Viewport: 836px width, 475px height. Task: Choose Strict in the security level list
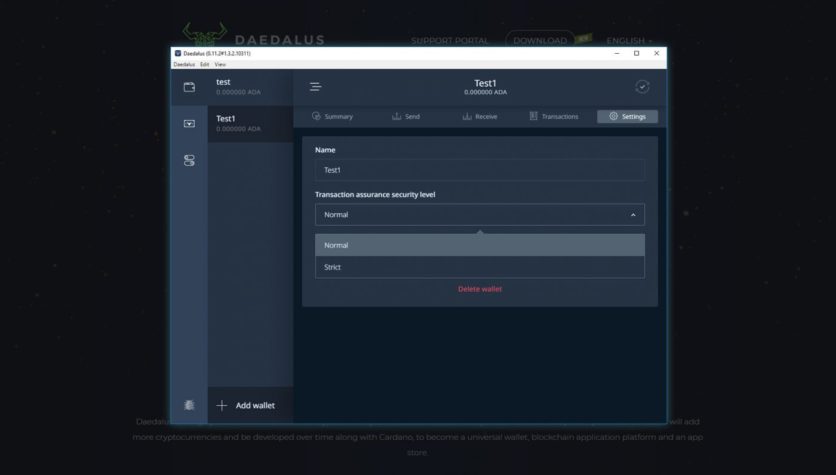[480, 267]
